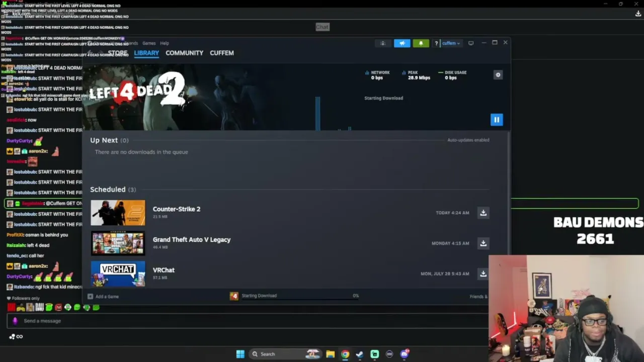644x362 pixels.
Task: Open Steam from the taskbar
Action: pos(360,354)
